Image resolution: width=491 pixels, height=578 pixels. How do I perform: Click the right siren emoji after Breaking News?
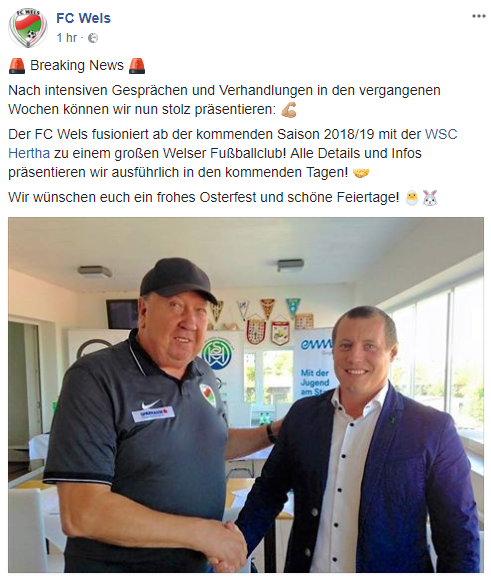click(137, 66)
